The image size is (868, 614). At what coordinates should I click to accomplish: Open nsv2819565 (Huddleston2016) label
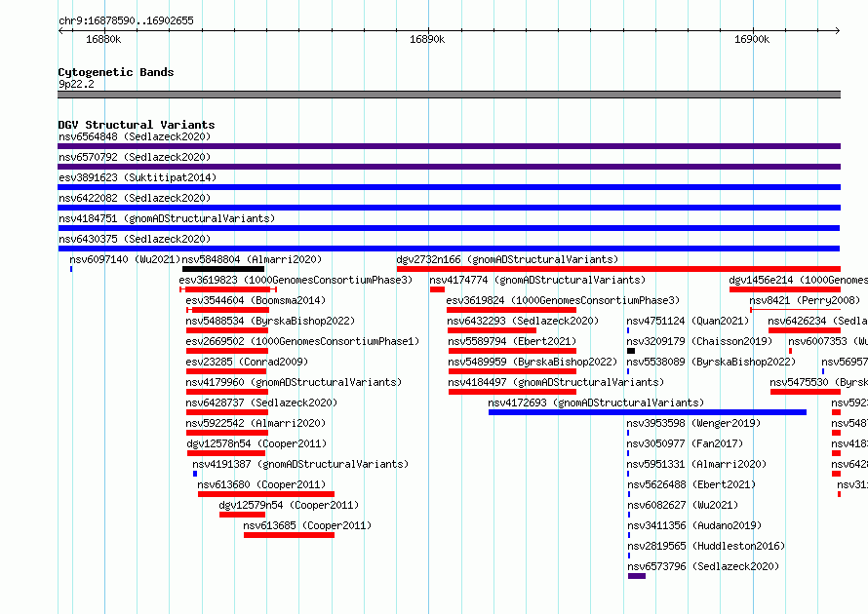coord(705,546)
